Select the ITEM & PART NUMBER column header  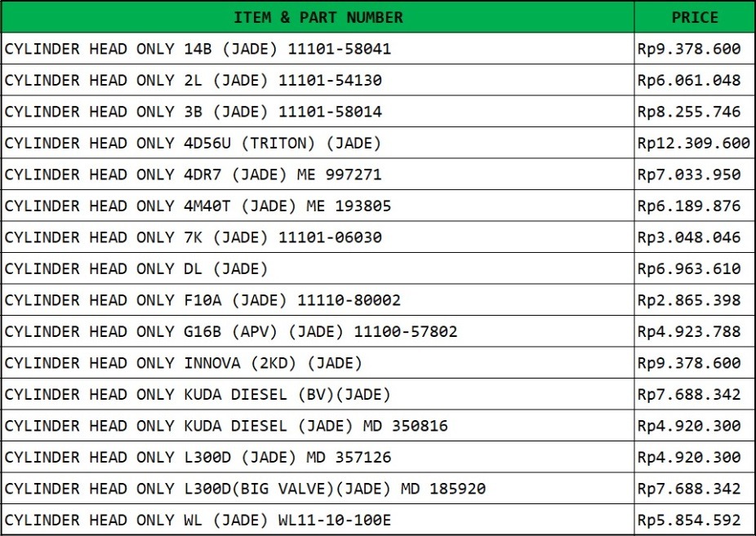click(318, 17)
